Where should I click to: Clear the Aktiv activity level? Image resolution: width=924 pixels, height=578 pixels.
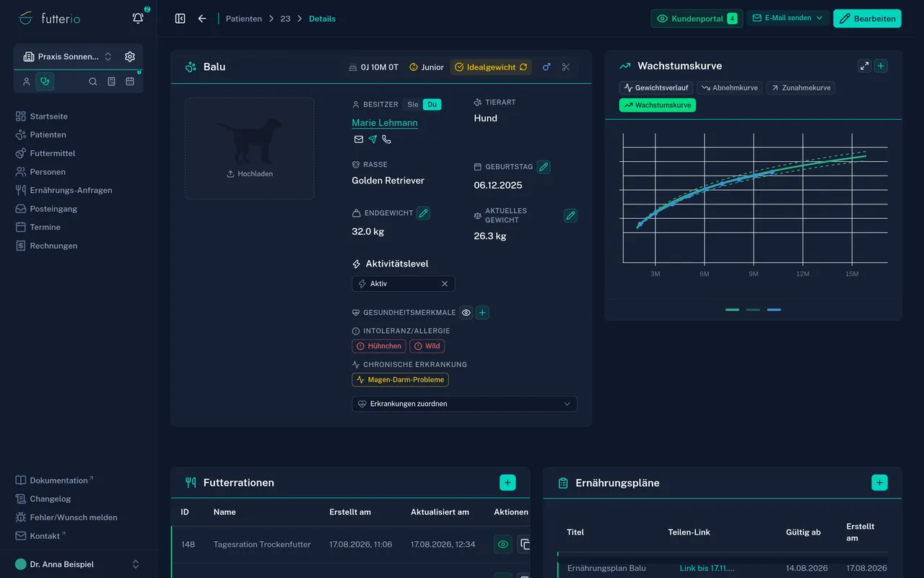pyautogui.click(x=445, y=284)
